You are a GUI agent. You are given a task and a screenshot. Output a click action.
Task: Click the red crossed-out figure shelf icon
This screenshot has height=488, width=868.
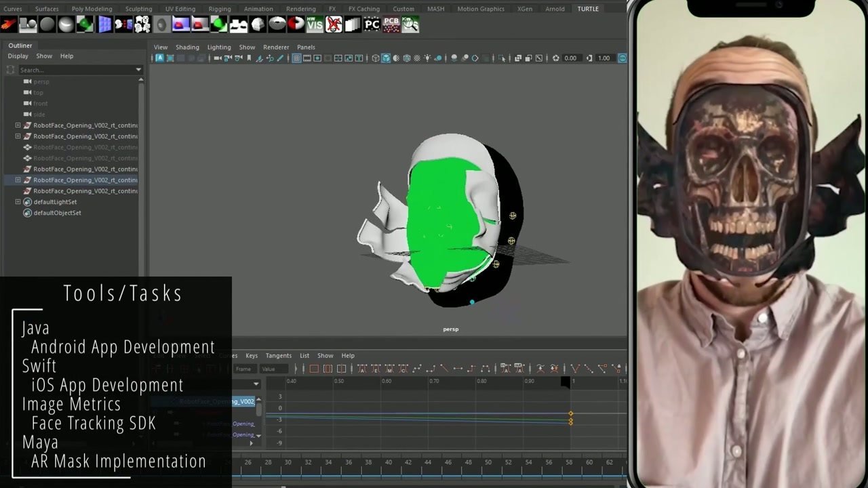click(334, 25)
